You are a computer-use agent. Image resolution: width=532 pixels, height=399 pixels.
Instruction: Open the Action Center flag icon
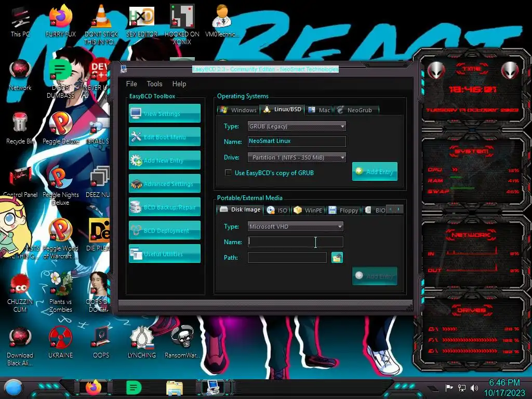pyautogui.click(x=449, y=388)
